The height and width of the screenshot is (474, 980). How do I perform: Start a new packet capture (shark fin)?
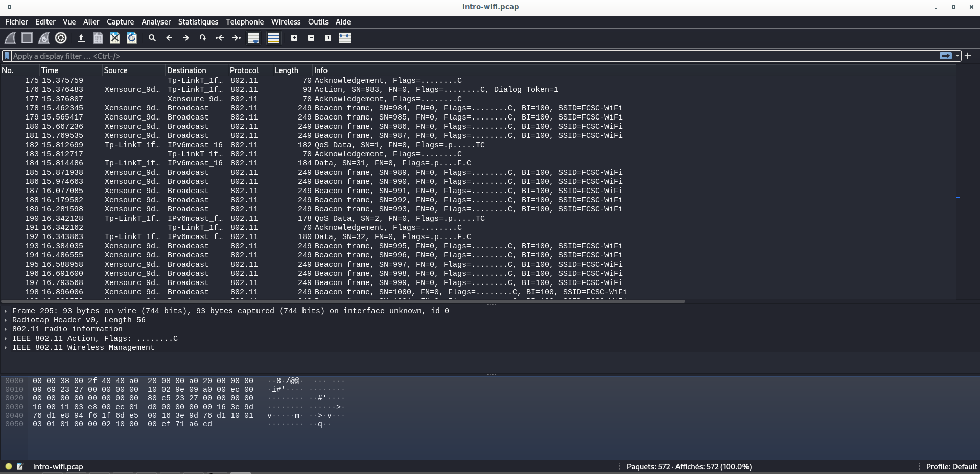point(10,38)
